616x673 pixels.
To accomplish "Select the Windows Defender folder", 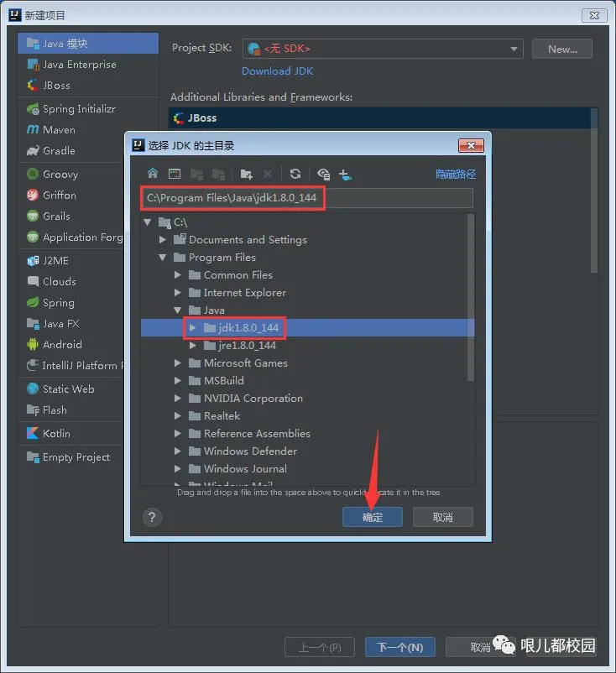I will coord(308,451).
